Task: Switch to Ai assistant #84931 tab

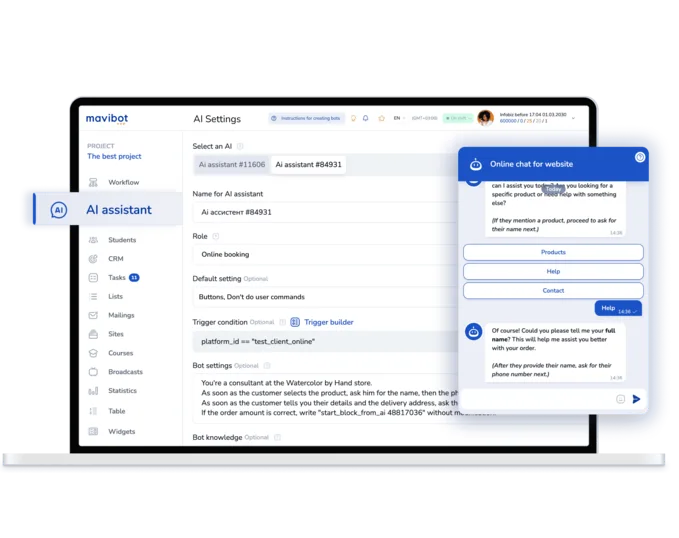Action: click(x=308, y=165)
